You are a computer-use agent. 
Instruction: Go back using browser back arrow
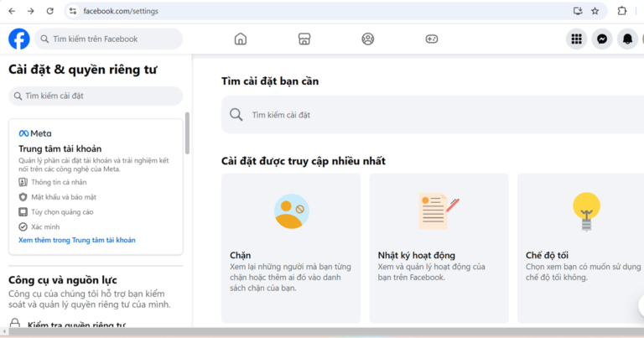(x=12, y=11)
